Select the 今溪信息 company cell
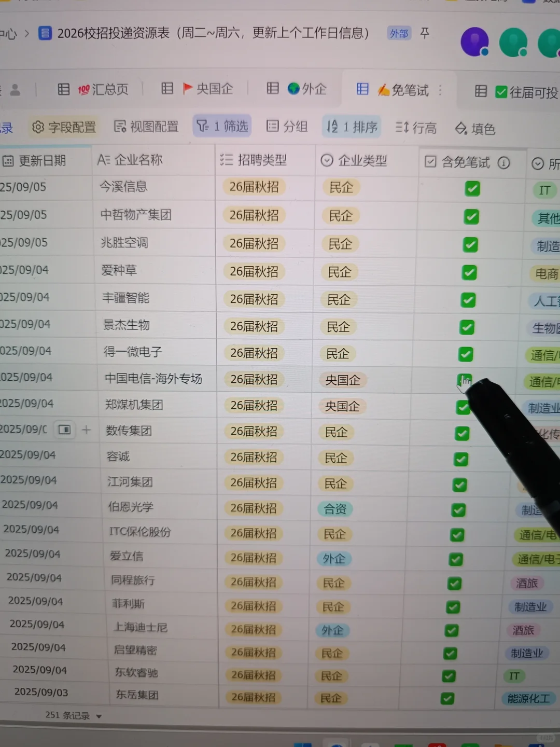 click(x=154, y=187)
